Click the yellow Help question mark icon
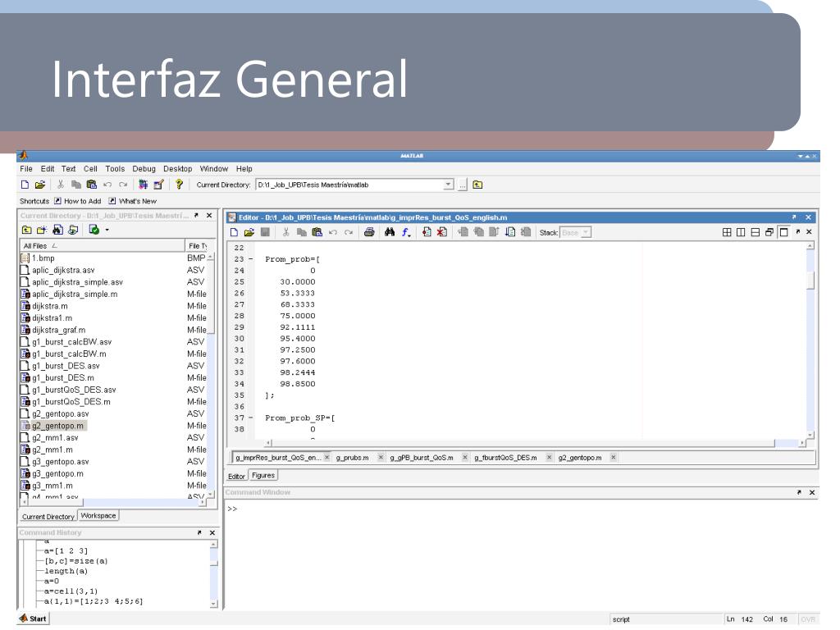 click(x=179, y=185)
